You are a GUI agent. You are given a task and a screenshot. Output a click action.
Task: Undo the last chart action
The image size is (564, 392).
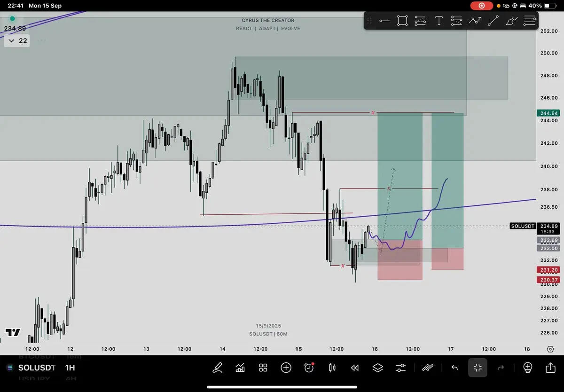tap(454, 368)
